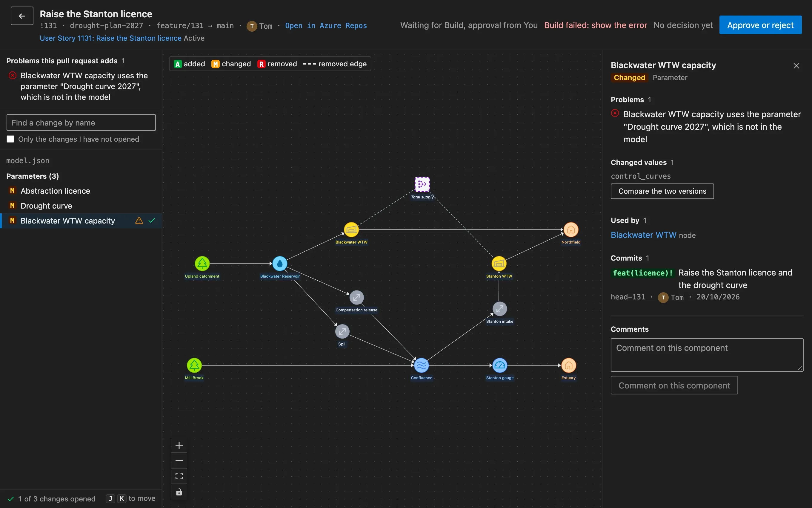
Task: Select the Stanton gauge node
Action: click(x=500, y=365)
